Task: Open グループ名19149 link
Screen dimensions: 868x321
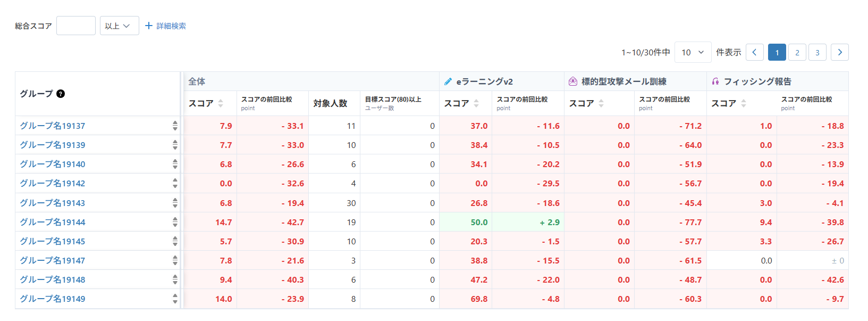Action: 53,299
